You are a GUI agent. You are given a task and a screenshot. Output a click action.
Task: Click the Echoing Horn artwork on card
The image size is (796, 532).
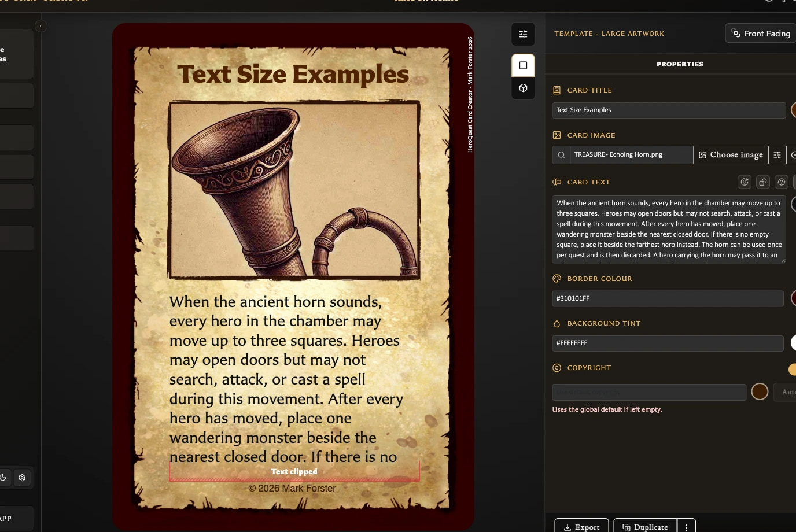[294, 190]
